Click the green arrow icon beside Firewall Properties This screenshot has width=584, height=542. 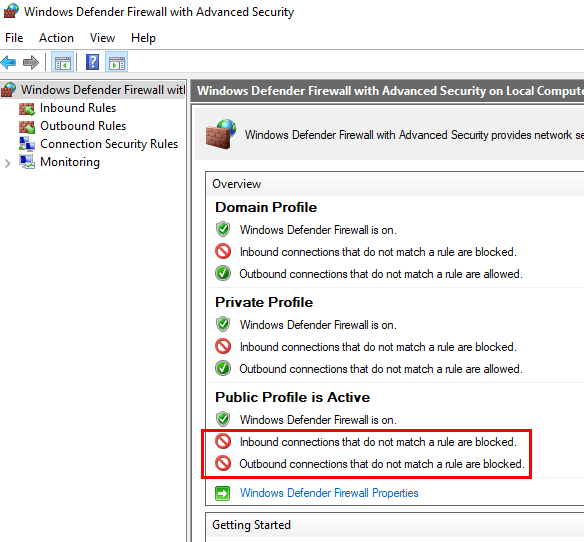[223, 494]
